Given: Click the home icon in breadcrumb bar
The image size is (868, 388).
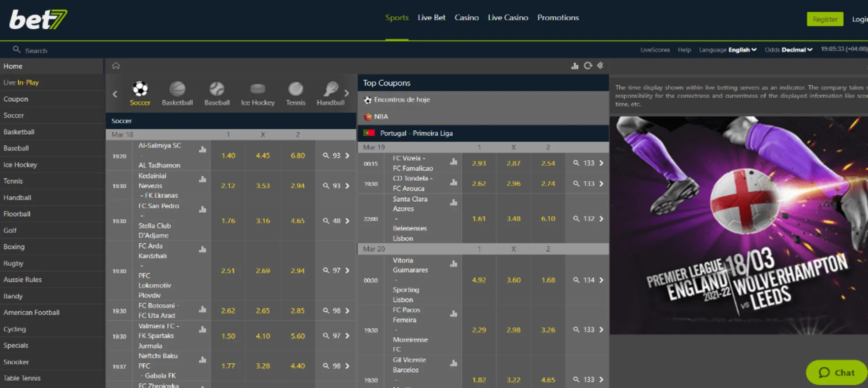Looking at the screenshot, I should [116, 66].
